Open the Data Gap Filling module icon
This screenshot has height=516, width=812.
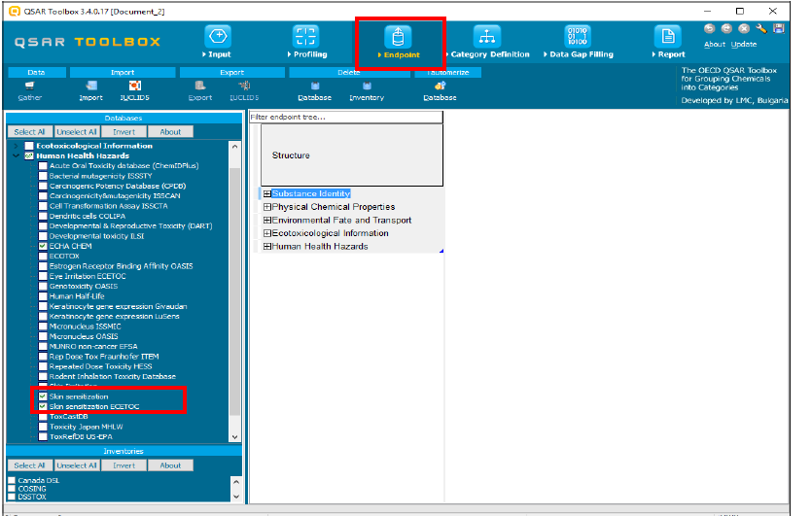tap(578, 36)
